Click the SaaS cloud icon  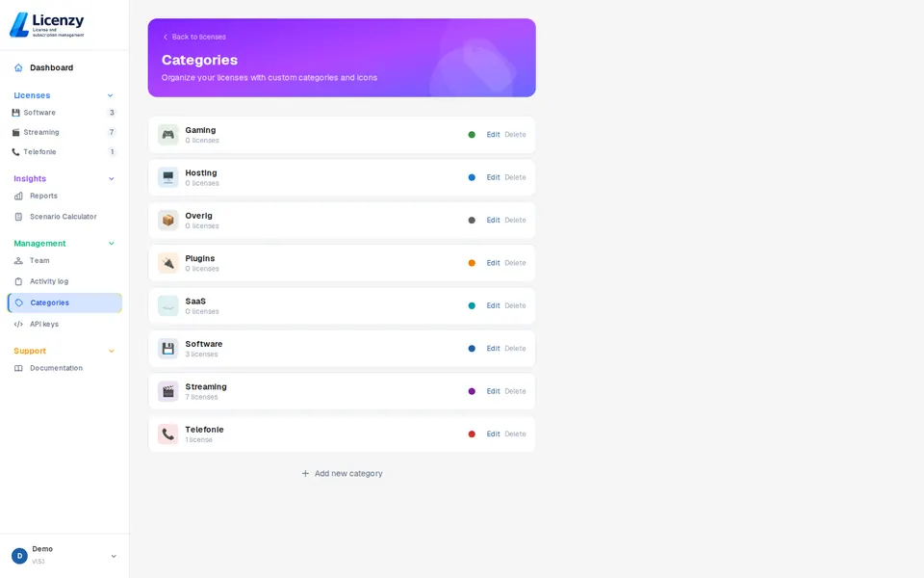point(167,305)
